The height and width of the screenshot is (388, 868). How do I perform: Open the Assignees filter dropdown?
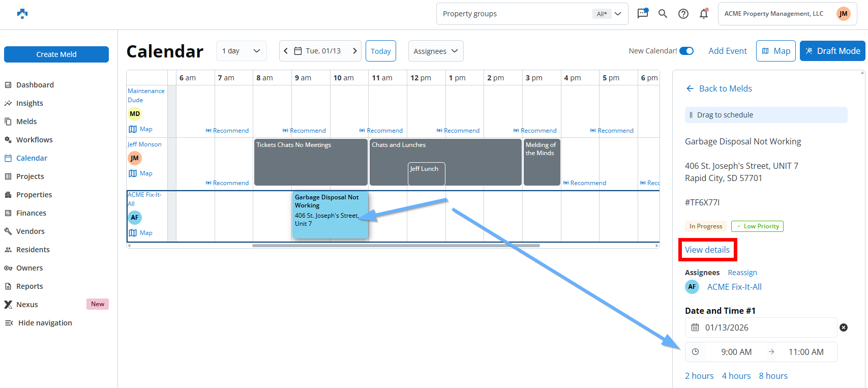point(435,51)
